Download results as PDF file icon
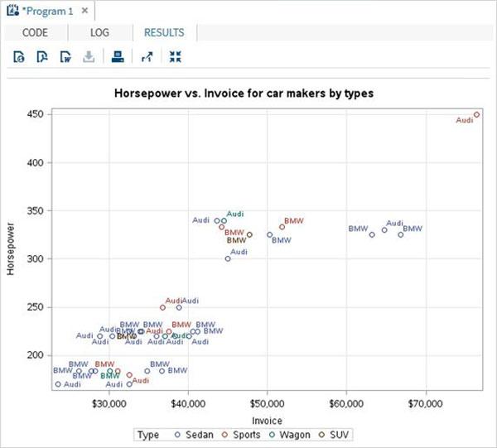Image resolution: width=497 pixels, height=448 pixels. point(42,57)
